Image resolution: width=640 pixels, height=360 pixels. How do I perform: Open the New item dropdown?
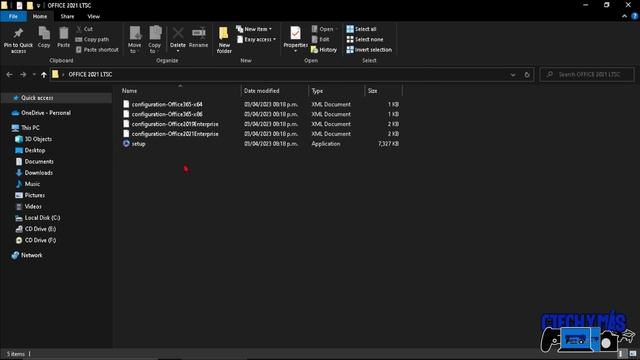point(254,29)
